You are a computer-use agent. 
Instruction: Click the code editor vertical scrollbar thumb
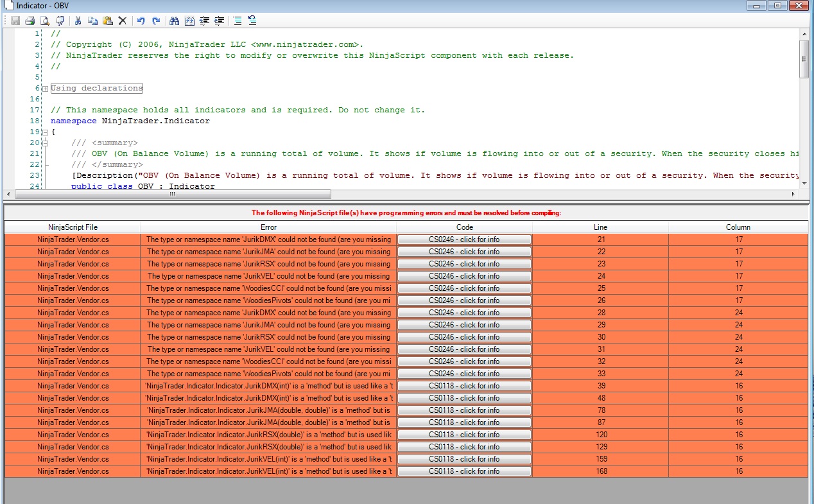(804, 59)
